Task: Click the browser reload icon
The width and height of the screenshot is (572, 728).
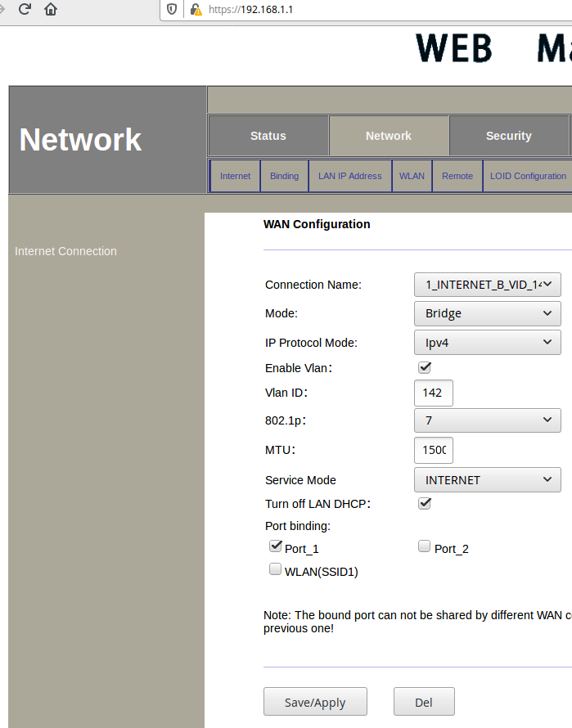Action: click(25, 10)
